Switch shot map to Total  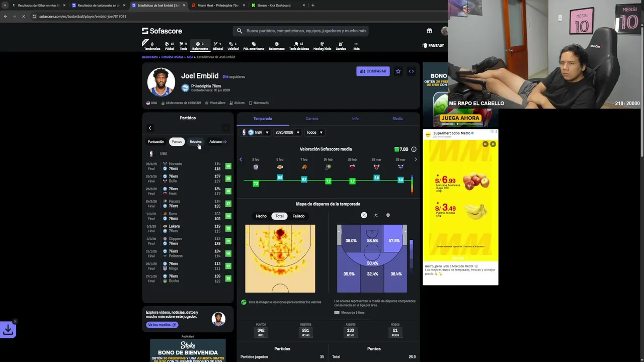279,216
